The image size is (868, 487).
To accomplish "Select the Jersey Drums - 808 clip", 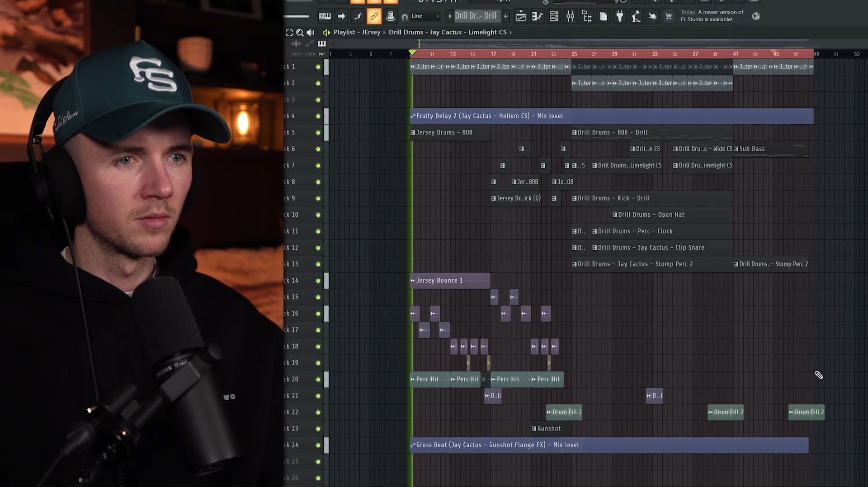I will coord(450,132).
